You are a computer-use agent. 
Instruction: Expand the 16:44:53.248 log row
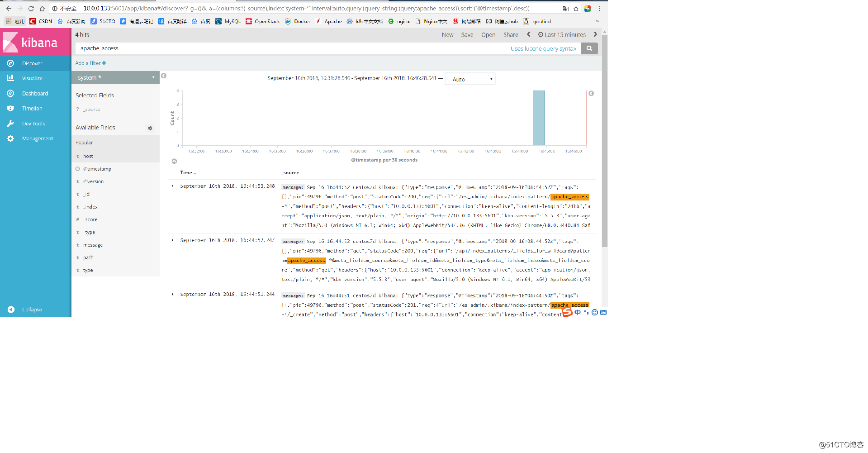tap(172, 186)
